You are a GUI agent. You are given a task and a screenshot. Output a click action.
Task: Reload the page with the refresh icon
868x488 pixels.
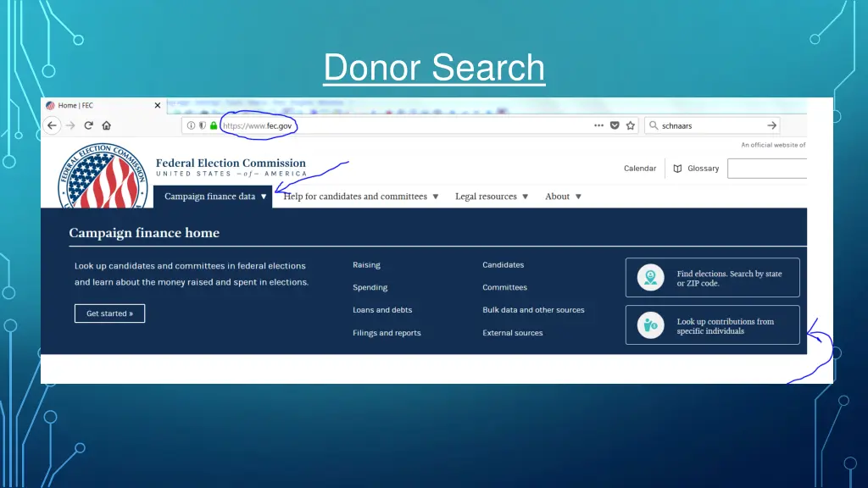pyautogui.click(x=88, y=125)
